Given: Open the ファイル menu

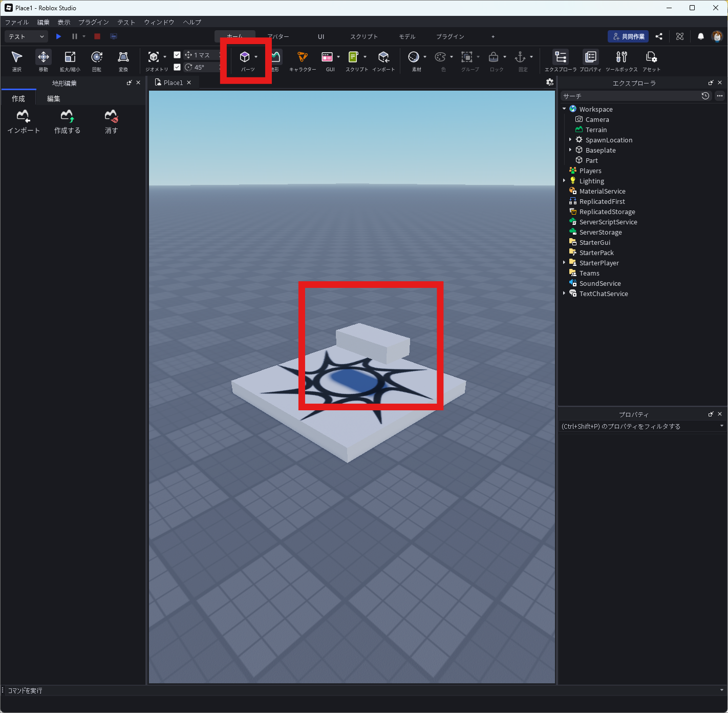Looking at the screenshot, I should pos(16,23).
